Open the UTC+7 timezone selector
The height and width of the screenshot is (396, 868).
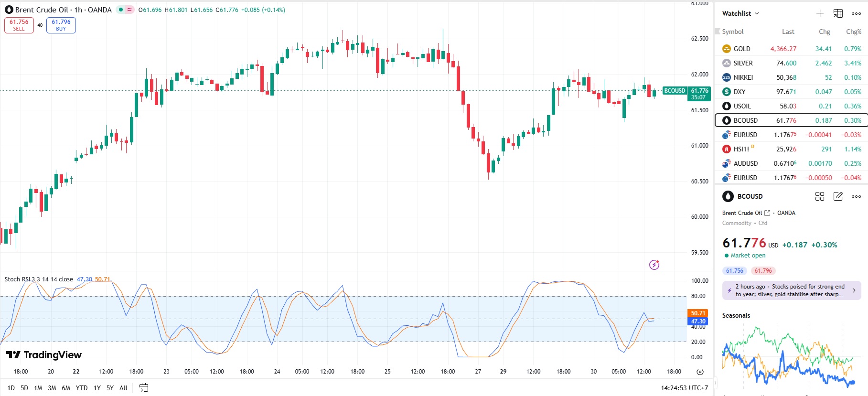coord(685,388)
